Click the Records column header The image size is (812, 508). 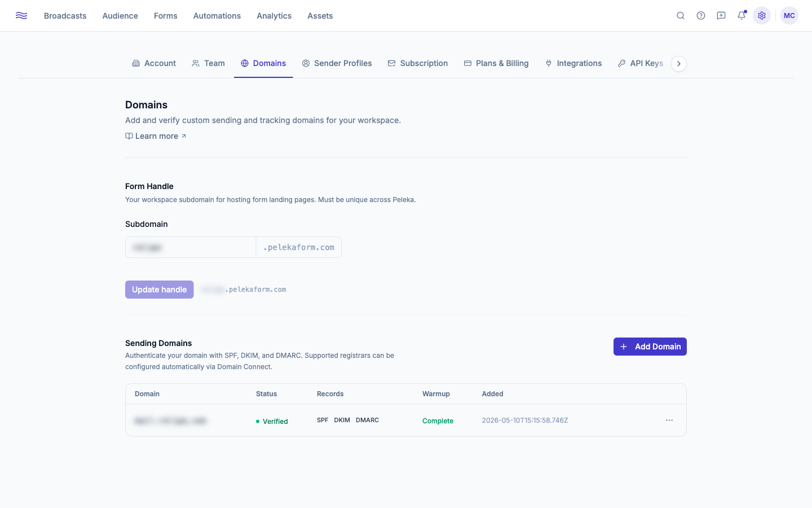330,394
